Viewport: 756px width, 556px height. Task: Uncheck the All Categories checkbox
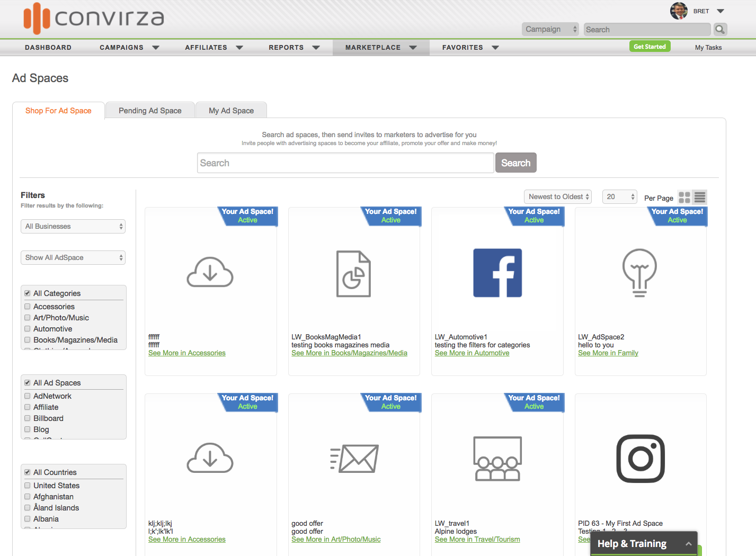[x=28, y=293]
